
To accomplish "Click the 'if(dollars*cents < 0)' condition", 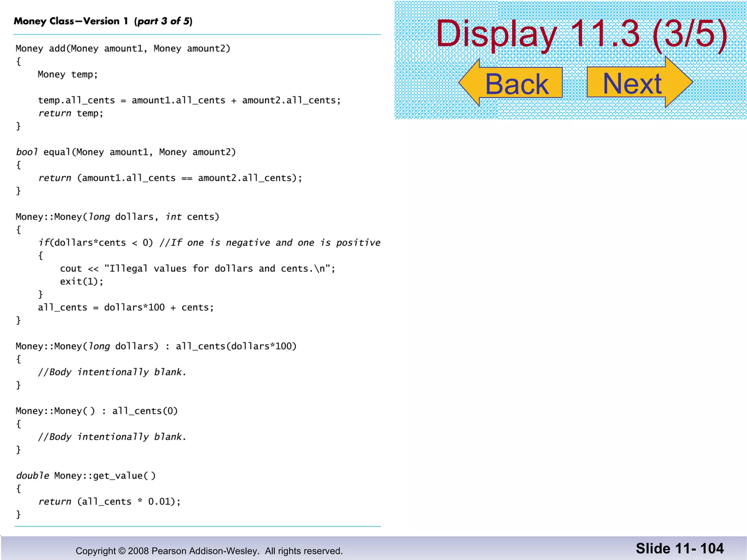I will pos(96,243).
